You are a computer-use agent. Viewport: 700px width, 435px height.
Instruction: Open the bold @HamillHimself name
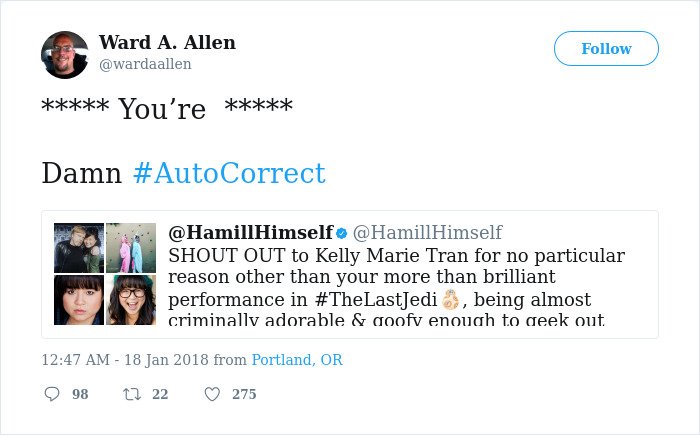point(251,233)
